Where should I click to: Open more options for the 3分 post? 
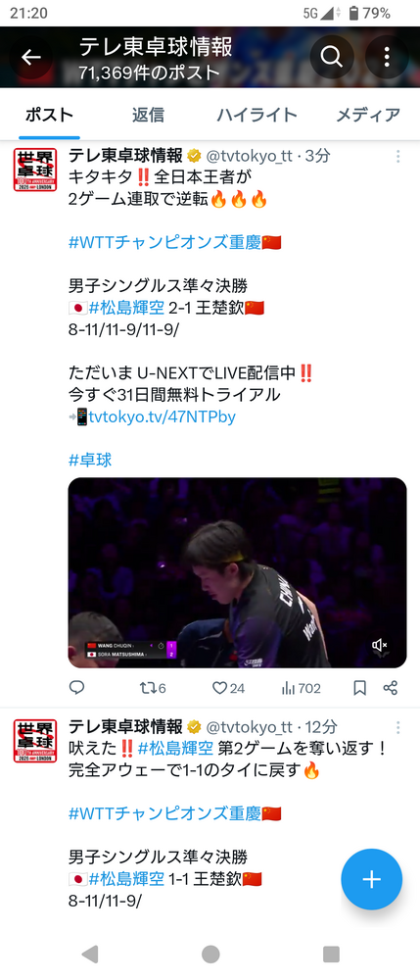397,156
